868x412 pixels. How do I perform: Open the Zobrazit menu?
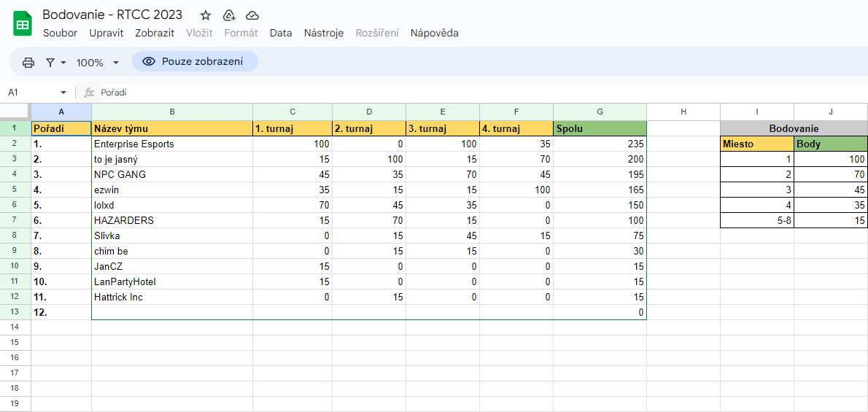pos(155,33)
